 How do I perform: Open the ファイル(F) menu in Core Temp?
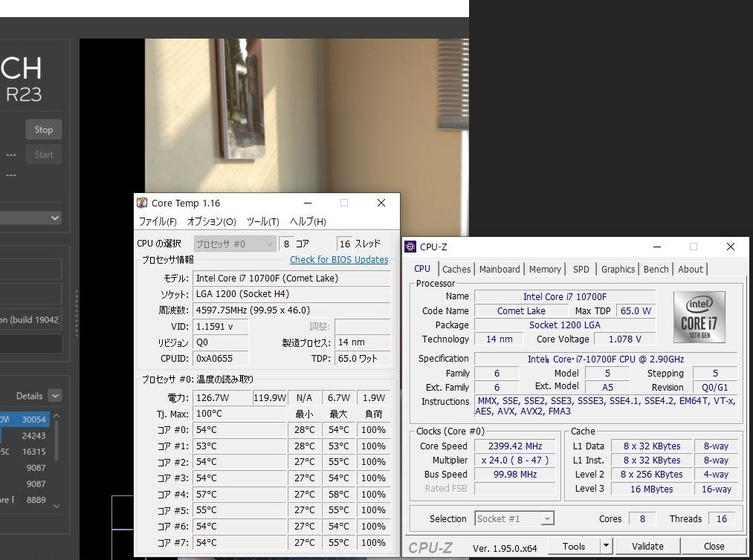[158, 221]
